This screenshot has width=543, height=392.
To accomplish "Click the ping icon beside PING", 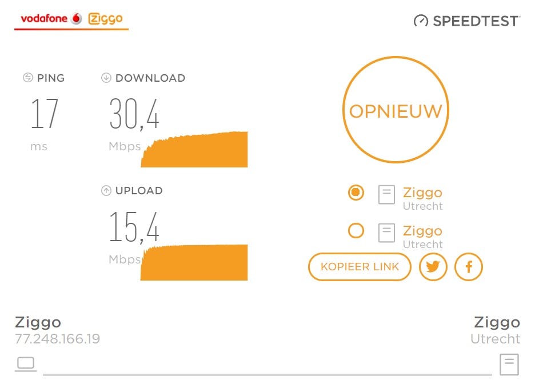I will [x=27, y=78].
